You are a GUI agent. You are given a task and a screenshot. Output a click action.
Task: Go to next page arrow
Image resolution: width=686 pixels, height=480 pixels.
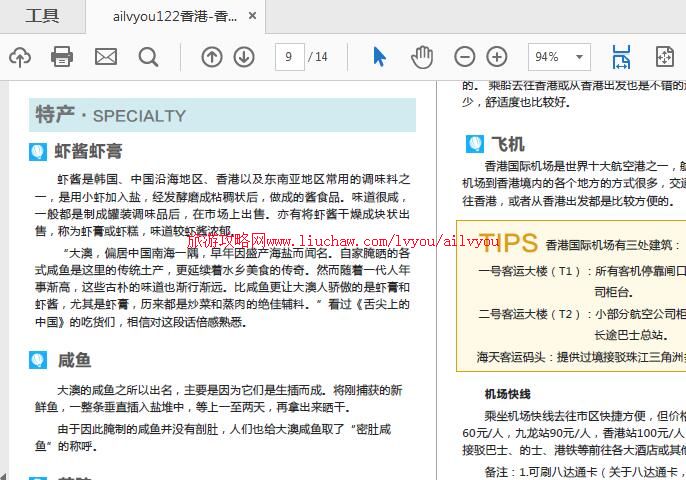(243, 57)
